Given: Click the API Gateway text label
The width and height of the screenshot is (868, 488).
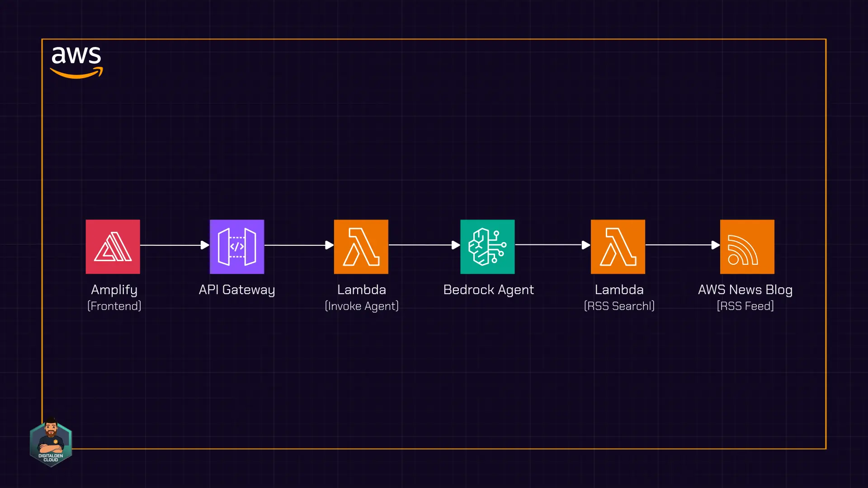Looking at the screenshot, I should point(236,290).
